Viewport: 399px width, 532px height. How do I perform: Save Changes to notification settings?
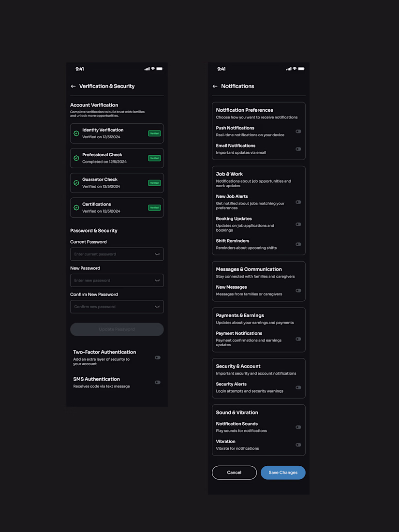[x=283, y=473]
